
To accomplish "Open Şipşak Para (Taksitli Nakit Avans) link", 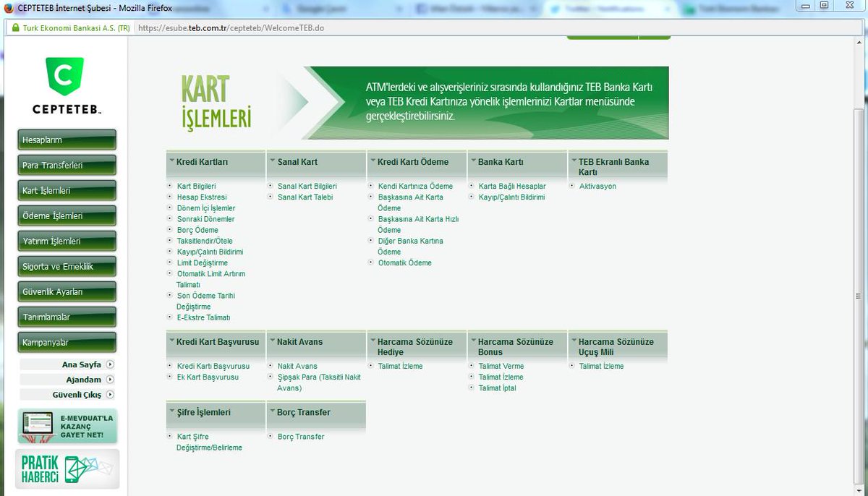I will (x=318, y=382).
